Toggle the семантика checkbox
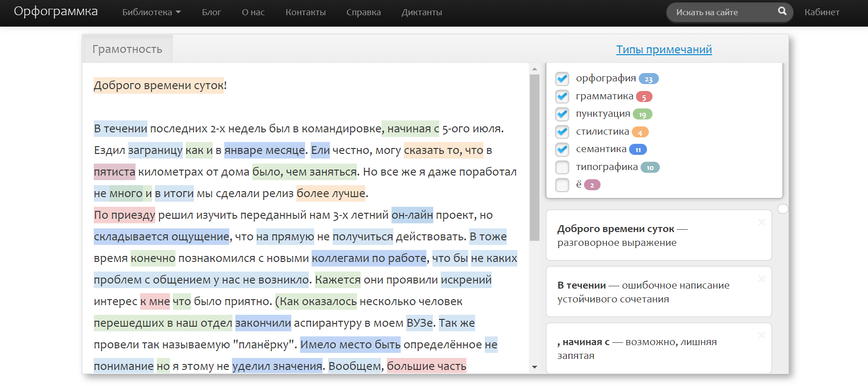This screenshot has width=868, height=386. [562, 149]
